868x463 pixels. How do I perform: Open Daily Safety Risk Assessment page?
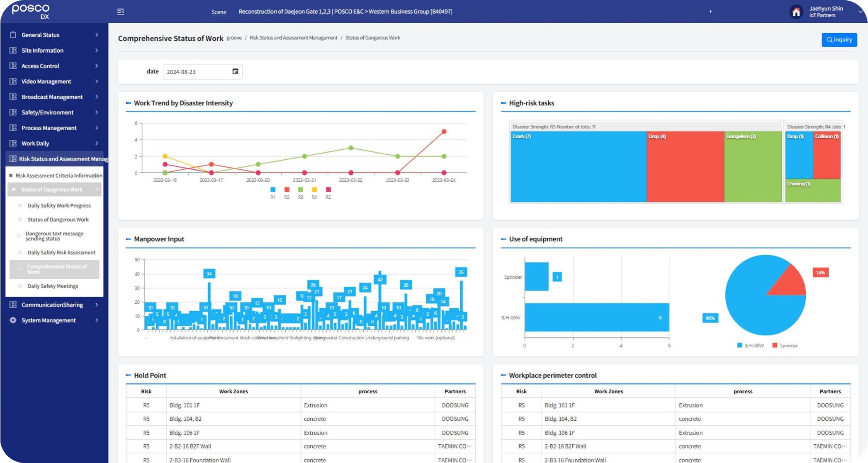coord(61,252)
